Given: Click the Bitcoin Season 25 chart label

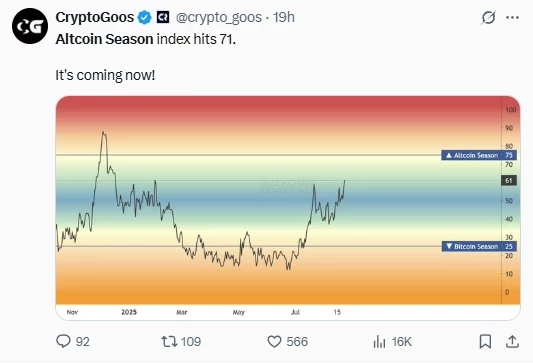Looking at the screenshot, I should coord(479,246).
